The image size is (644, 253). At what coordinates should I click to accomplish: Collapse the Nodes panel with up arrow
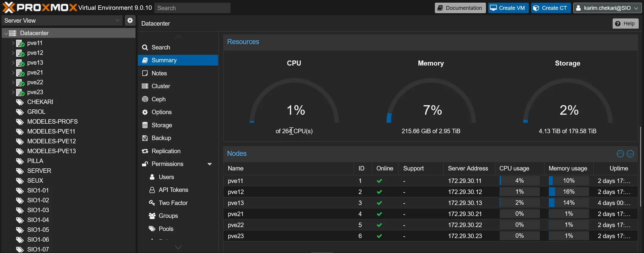[620, 154]
